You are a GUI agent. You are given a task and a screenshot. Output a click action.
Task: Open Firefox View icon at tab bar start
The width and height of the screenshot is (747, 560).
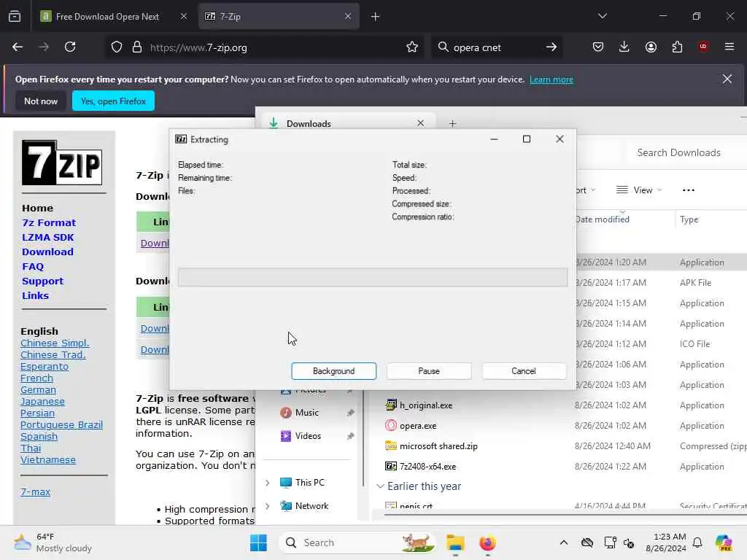pos(15,17)
